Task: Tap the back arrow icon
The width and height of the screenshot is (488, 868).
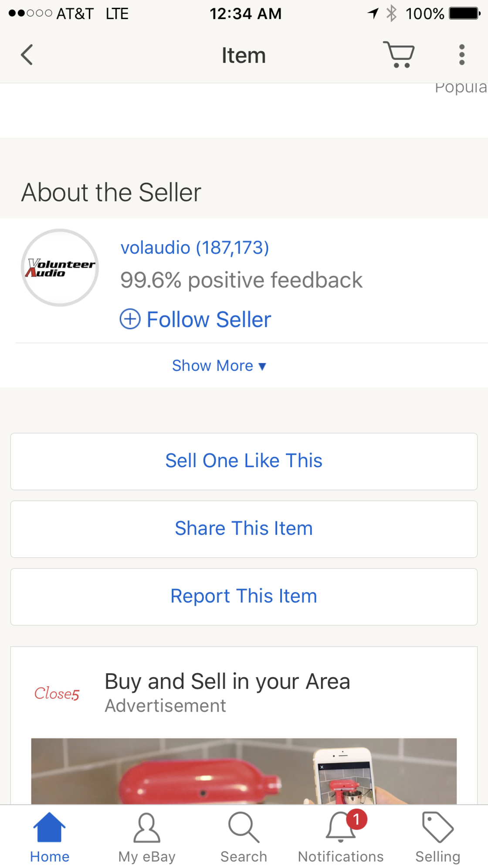Action: 27,55
